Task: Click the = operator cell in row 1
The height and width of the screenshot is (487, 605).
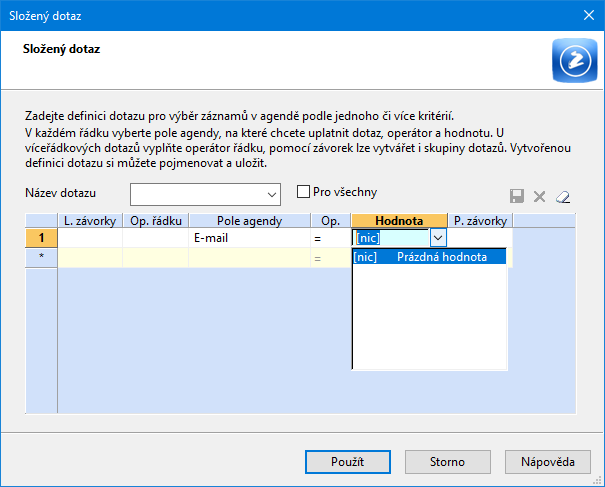Action: (331, 238)
